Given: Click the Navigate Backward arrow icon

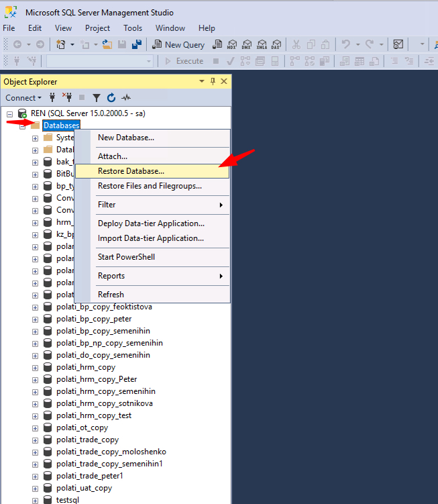Looking at the screenshot, I should pos(17,44).
